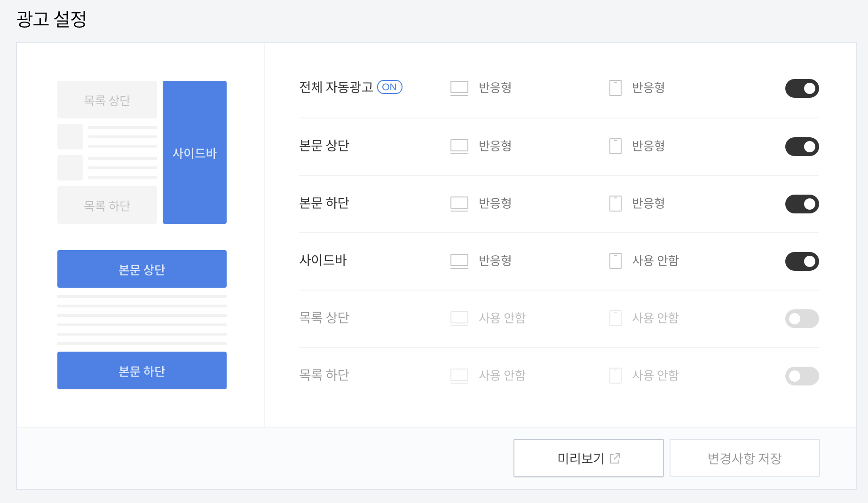
Task: Click the 사이드바 row label in settings
Action: click(x=323, y=260)
